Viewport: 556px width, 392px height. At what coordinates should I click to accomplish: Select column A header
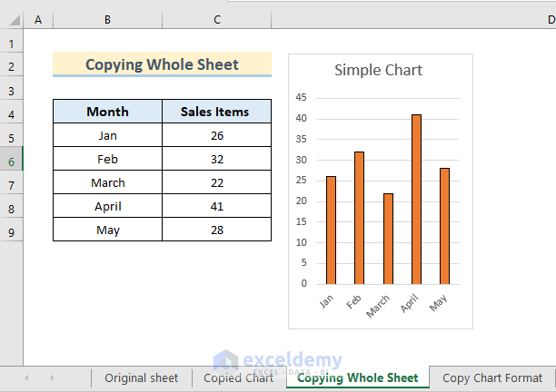coord(38,19)
